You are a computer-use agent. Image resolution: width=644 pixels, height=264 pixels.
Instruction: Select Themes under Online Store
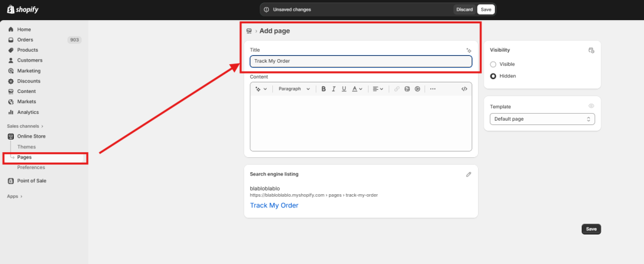26,147
